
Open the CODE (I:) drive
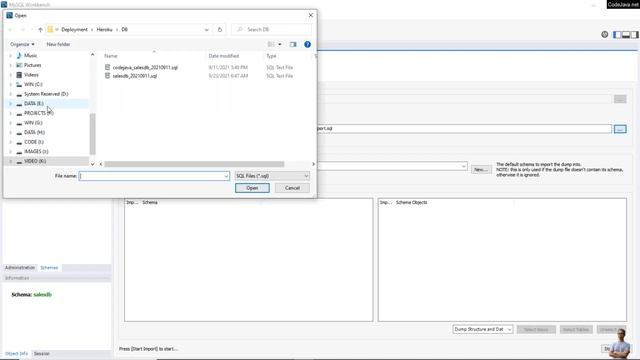34,142
